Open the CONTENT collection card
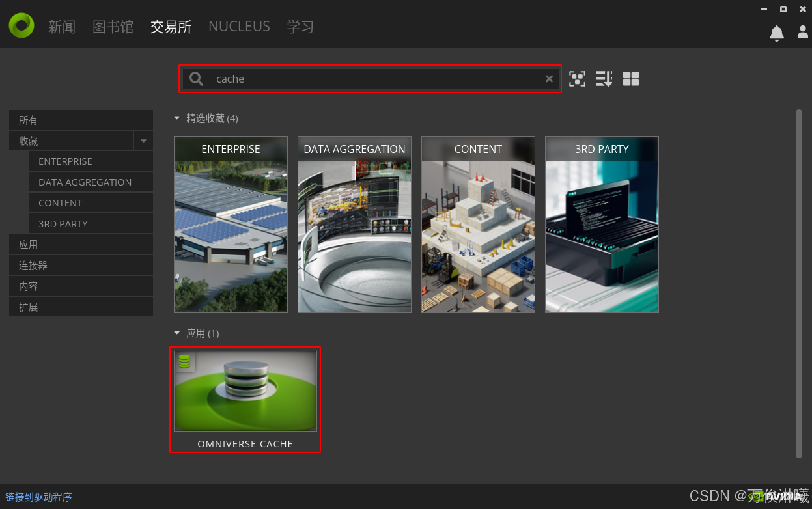Screen dimensions: 812x509 pos(478,225)
